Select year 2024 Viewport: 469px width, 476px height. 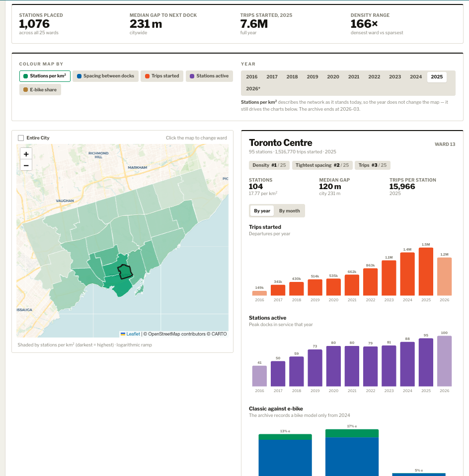click(416, 77)
